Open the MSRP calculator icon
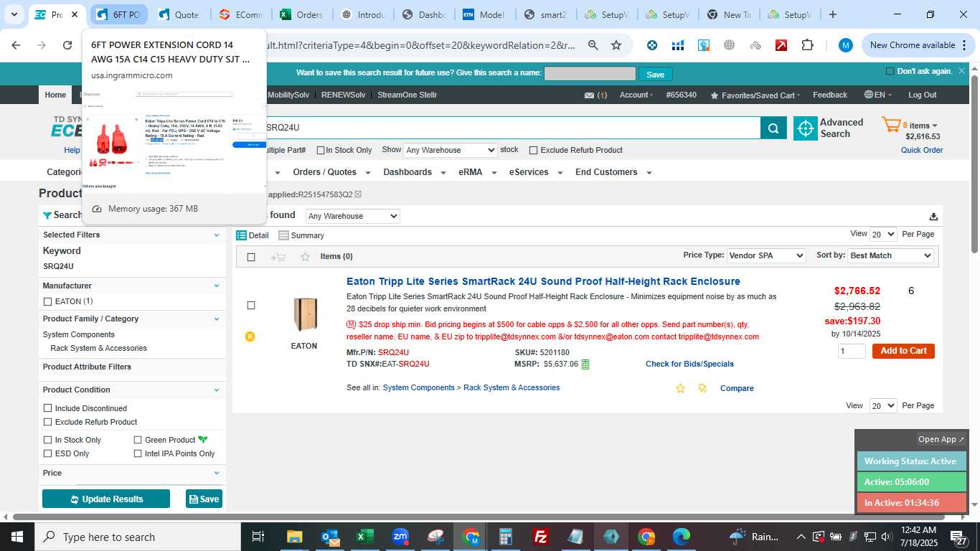 click(x=585, y=364)
